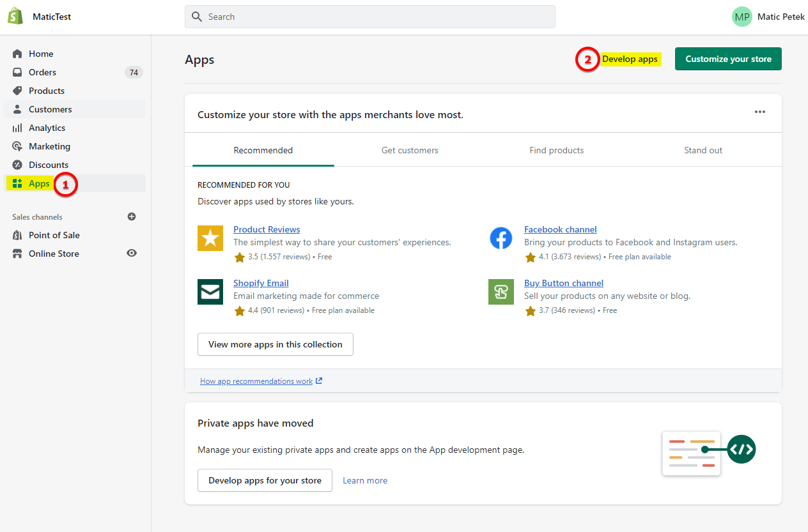Click the MaticTest store name
The image size is (808, 532).
click(52, 17)
